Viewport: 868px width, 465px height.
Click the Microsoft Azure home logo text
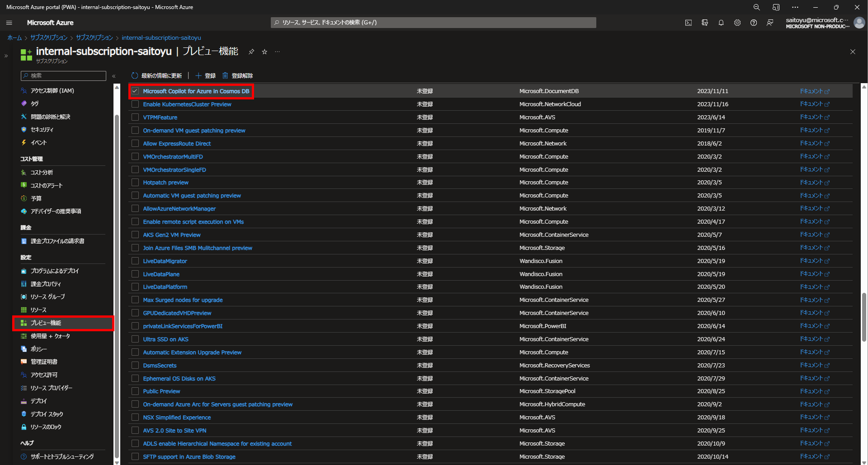click(50, 23)
